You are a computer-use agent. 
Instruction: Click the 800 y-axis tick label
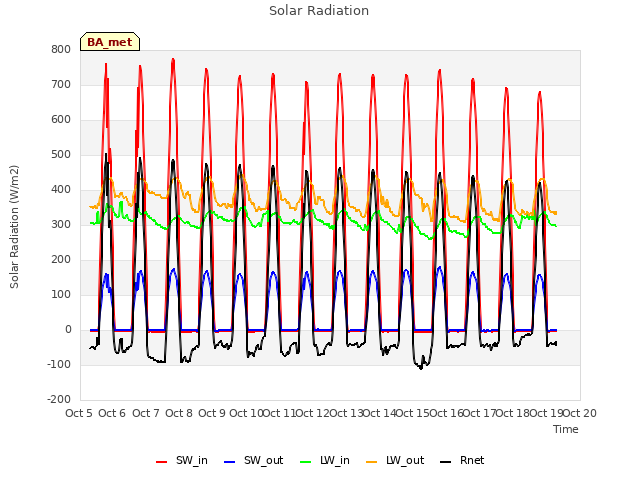tap(61, 49)
